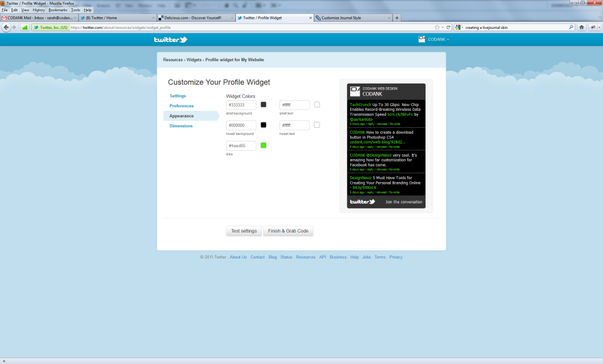Image resolution: width=603 pixels, height=364 pixels.
Task: Click the search magnifier icon in search bar
Action: (571, 27)
